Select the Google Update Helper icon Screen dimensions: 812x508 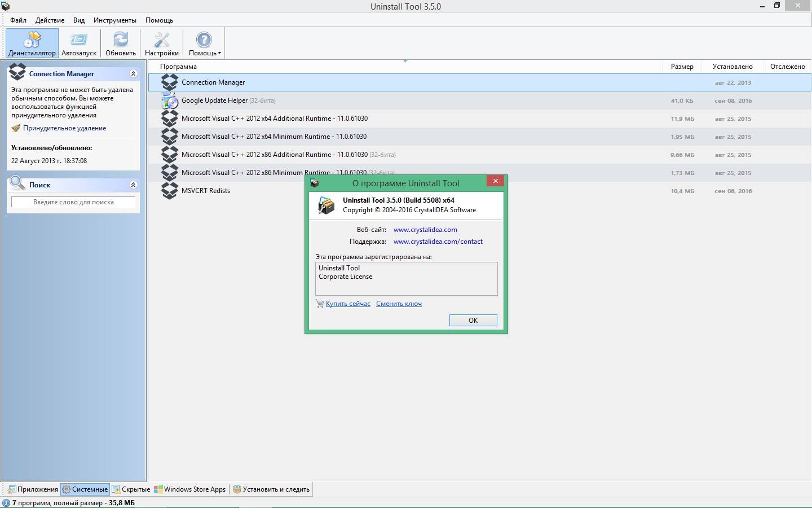coord(170,100)
